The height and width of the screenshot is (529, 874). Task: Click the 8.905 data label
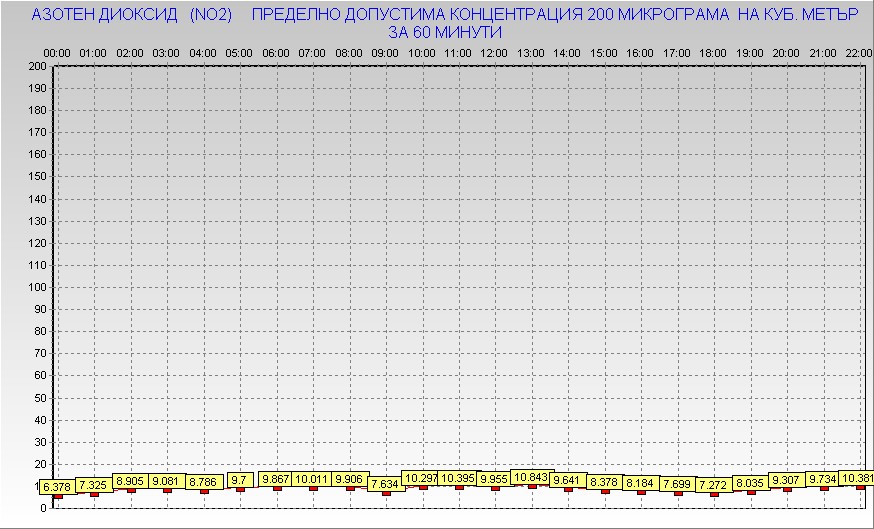point(131,481)
